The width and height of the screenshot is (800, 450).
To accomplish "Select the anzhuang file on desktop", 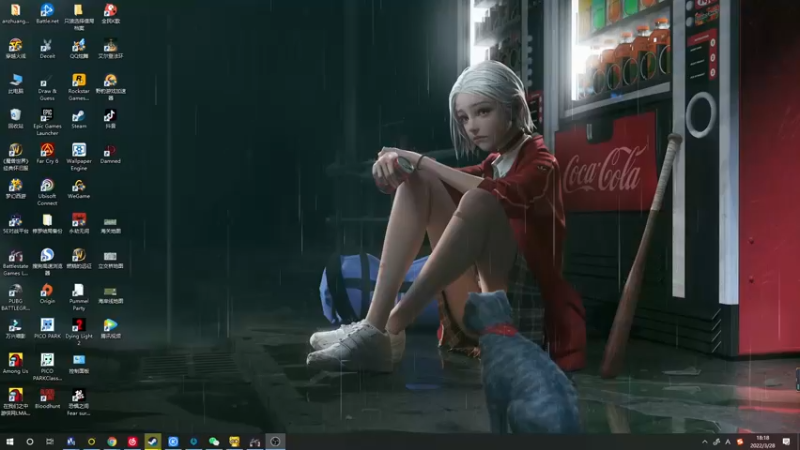I will [x=15, y=14].
